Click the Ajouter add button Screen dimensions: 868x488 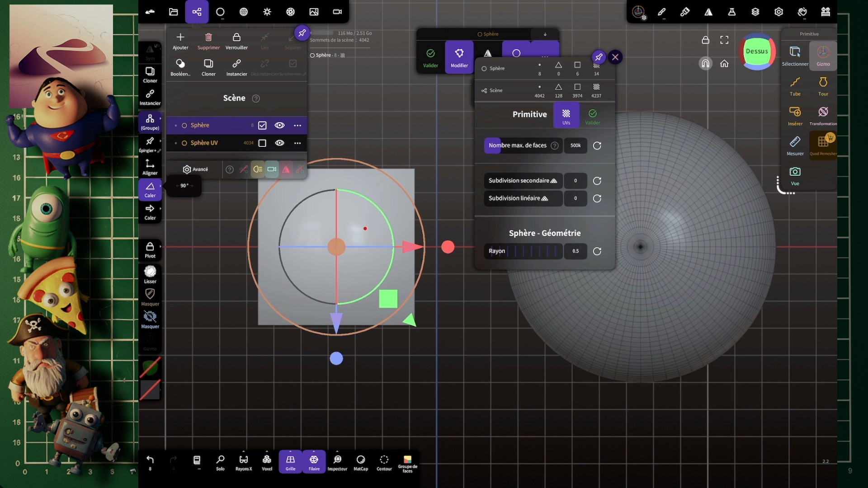point(180,41)
